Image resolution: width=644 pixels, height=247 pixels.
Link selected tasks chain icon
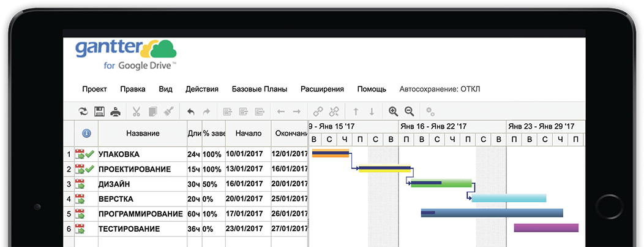(x=318, y=112)
